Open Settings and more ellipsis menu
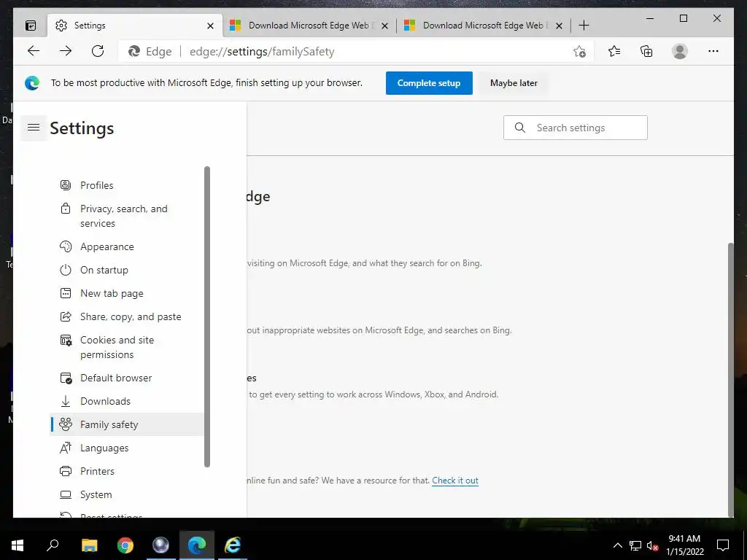The image size is (747, 560). coord(713,51)
